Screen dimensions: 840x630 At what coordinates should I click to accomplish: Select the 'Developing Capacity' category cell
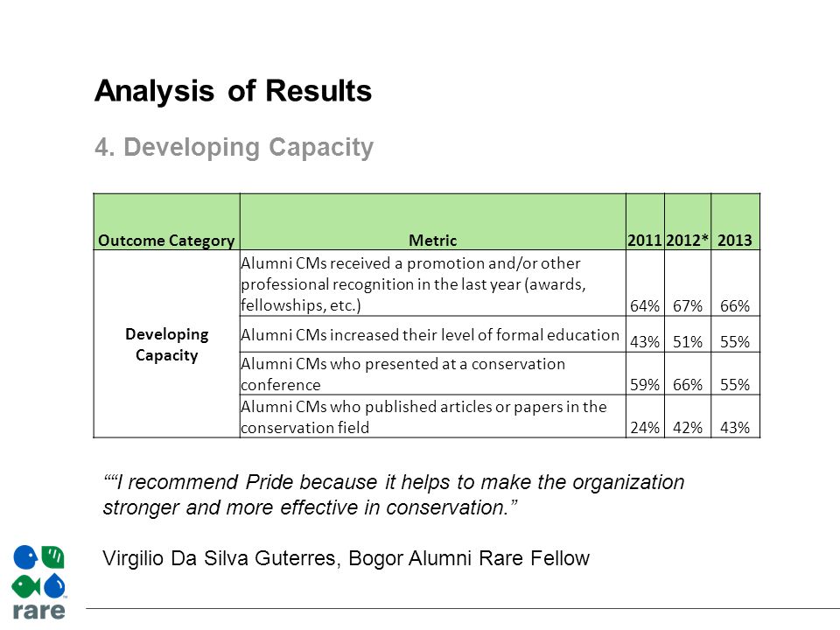click(x=166, y=344)
